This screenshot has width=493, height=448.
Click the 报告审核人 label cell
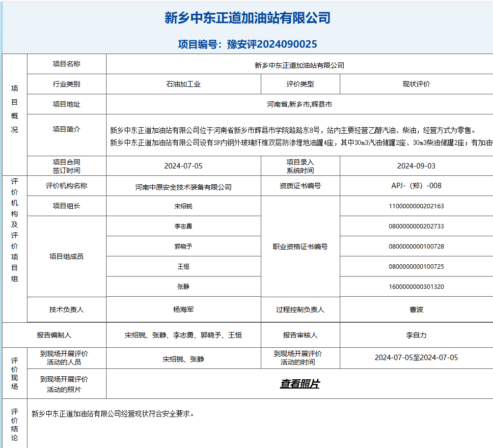(300, 336)
